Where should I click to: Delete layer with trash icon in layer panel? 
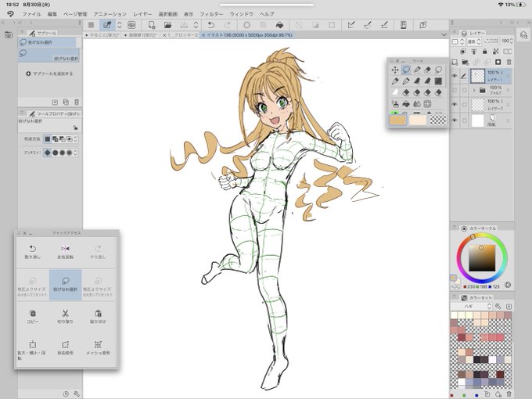click(509, 62)
